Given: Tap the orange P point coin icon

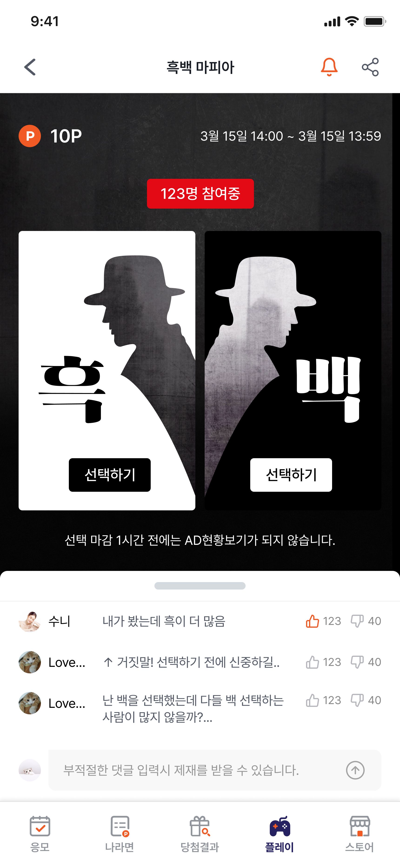Looking at the screenshot, I should [x=30, y=136].
